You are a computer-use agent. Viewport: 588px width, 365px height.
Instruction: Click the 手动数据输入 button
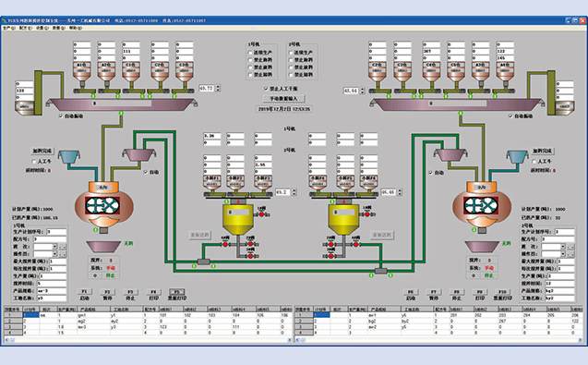283,98
